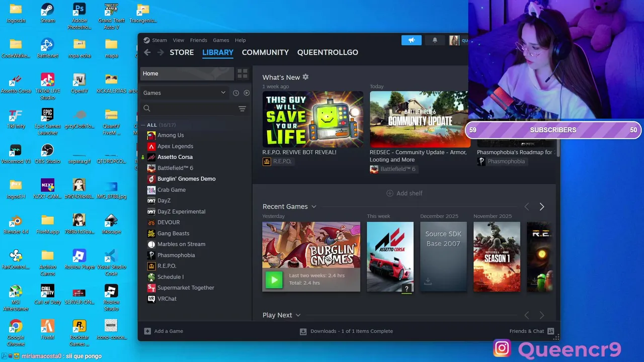Open Assetto Corsa recent game cover
This screenshot has height=362, width=644.
(390, 257)
